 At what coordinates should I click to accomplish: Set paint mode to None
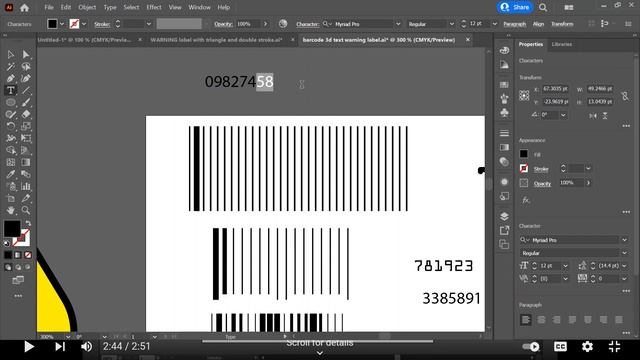[x=28, y=255]
